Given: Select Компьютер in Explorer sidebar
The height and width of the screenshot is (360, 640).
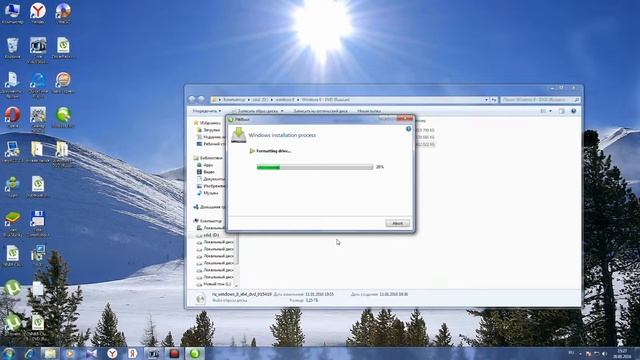Looking at the screenshot, I should coord(208,221).
